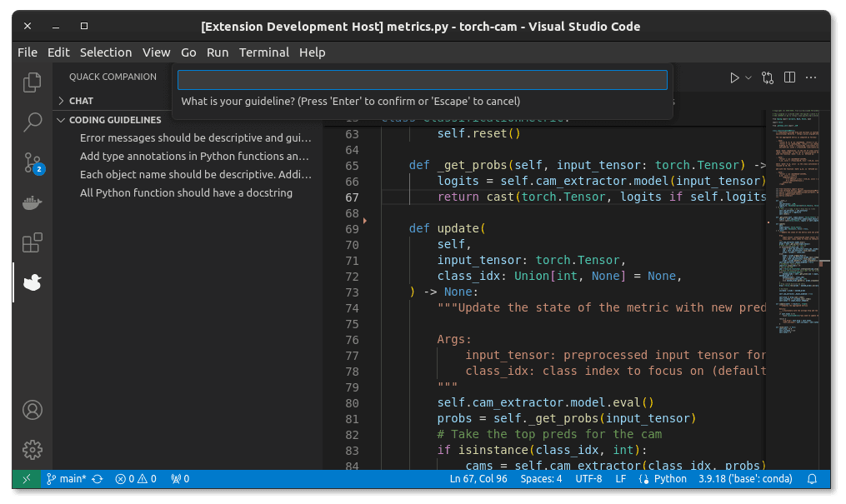This screenshot has height=504, width=846.
Task: Open the Selection menu
Action: [x=106, y=52]
